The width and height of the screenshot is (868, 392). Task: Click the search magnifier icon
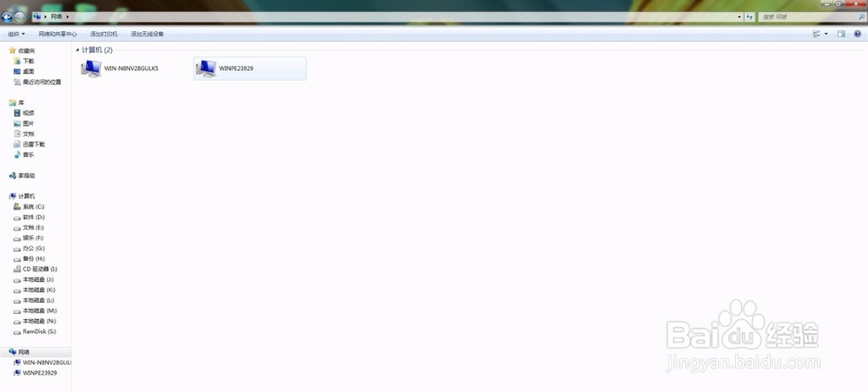(x=861, y=17)
